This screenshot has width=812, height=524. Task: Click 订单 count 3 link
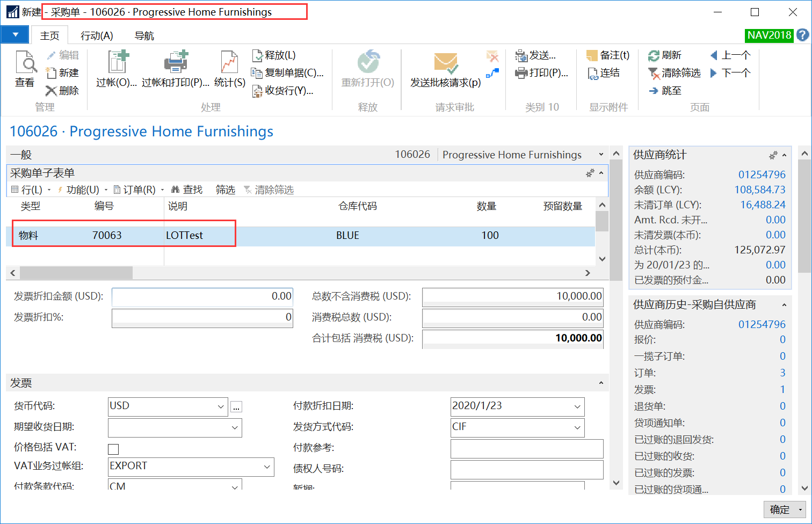pos(782,373)
